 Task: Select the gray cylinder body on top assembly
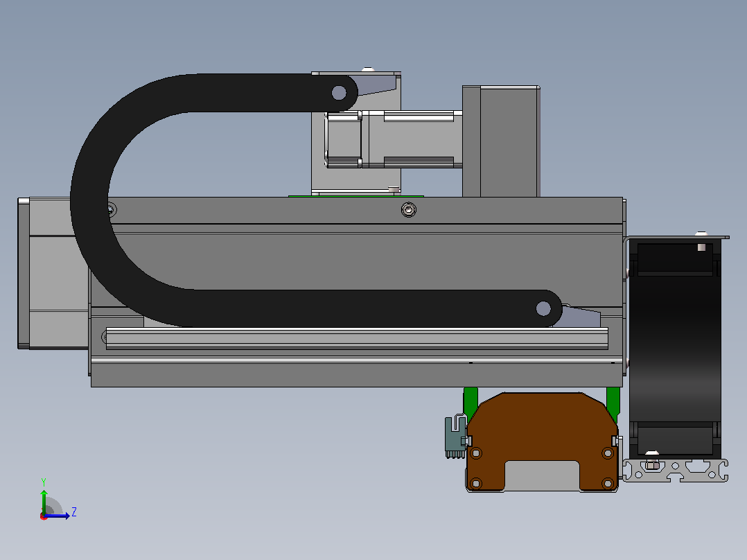(x=394, y=139)
